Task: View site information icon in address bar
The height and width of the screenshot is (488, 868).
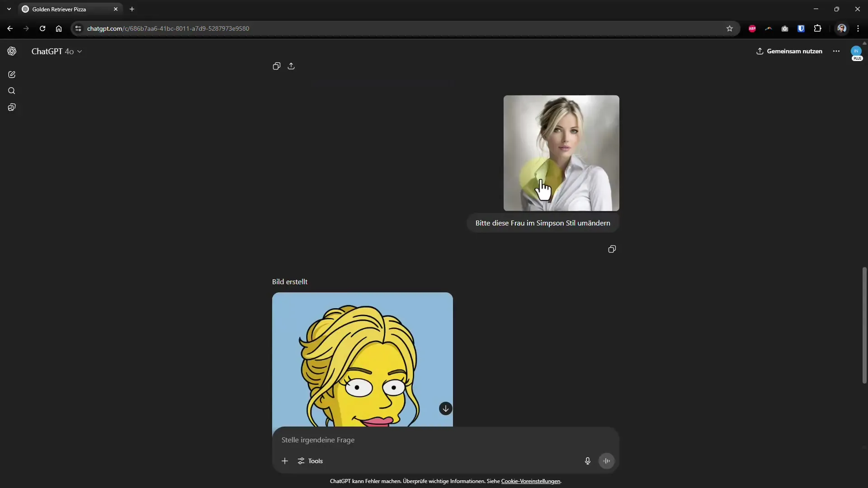Action: click(78, 28)
